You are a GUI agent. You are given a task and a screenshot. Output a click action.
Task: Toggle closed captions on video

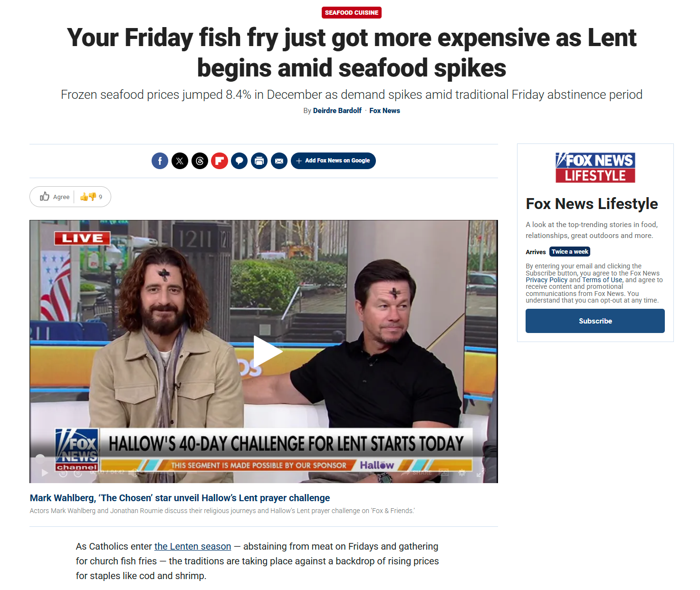click(x=443, y=472)
